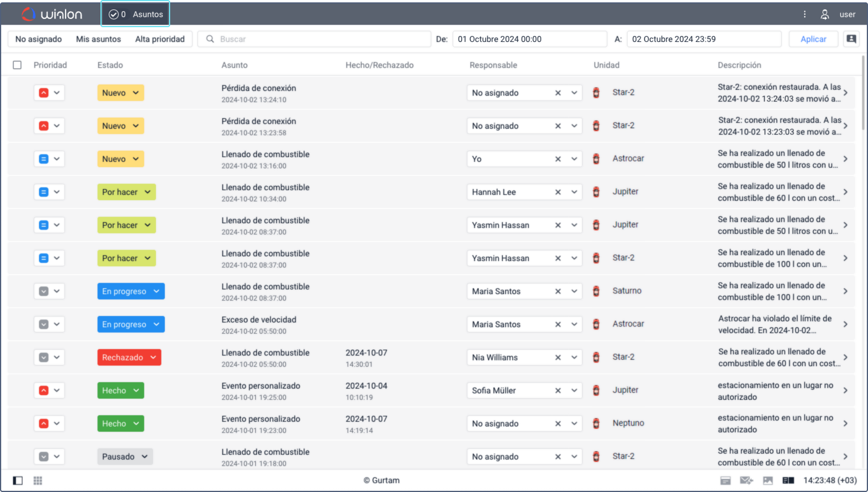Toggle the sidebar panel icon in bottom bar
The image size is (868, 492).
click(x=18, y=481)
